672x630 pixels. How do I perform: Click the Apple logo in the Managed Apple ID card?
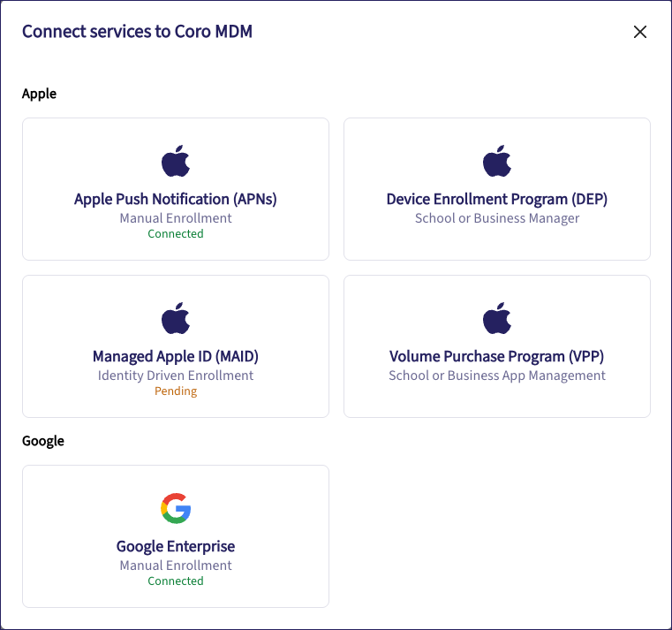(176, 319)
